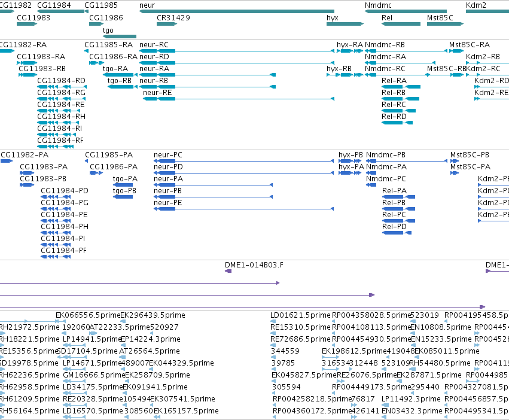The height and width of the screenshot is (420, 509).
Task: Select the hyx-RA transcript label
Action: (x=350, y=45)
